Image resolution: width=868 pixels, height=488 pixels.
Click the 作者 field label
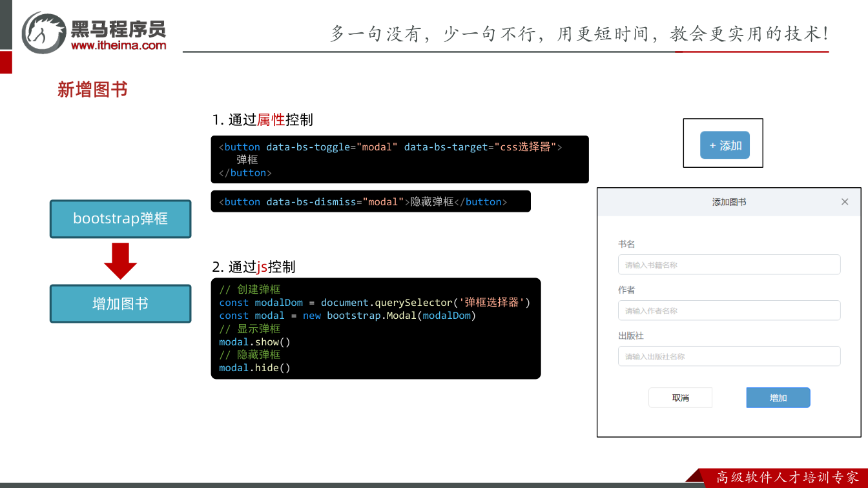pos(626,290)
